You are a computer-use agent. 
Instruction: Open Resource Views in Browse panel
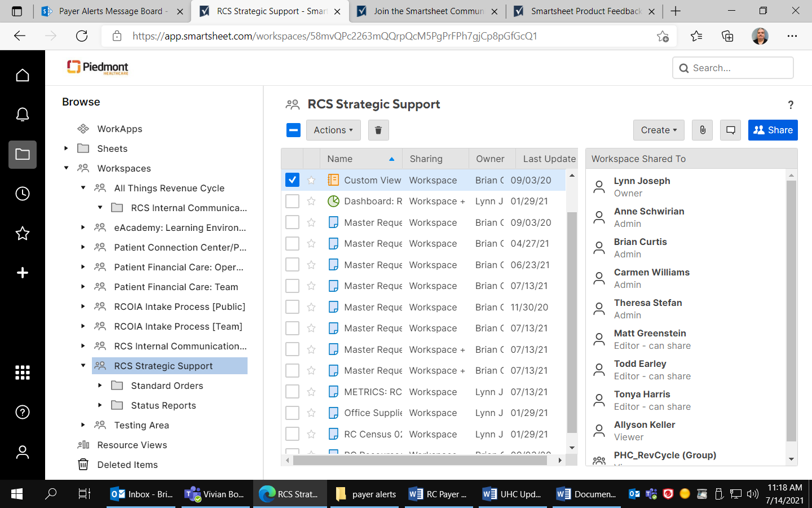tap(132, 445)
